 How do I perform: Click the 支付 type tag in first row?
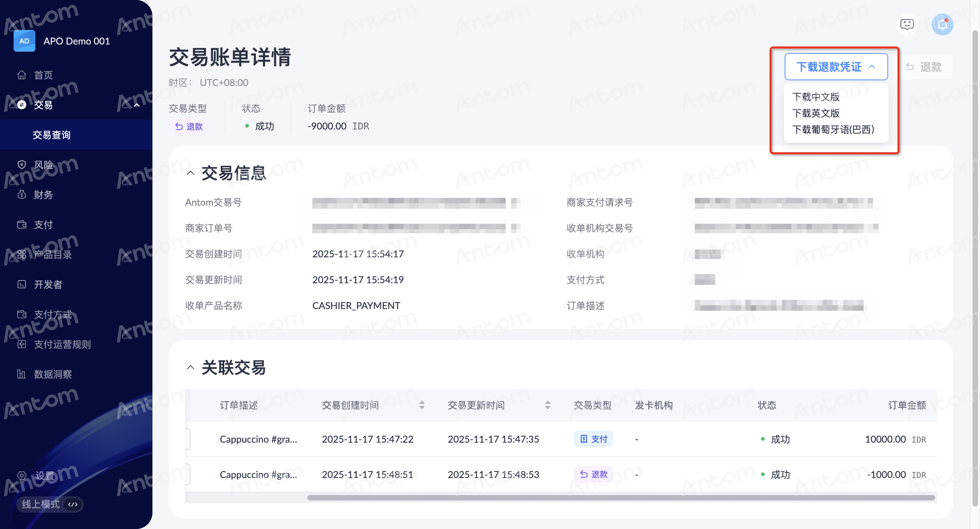point(593,439)
